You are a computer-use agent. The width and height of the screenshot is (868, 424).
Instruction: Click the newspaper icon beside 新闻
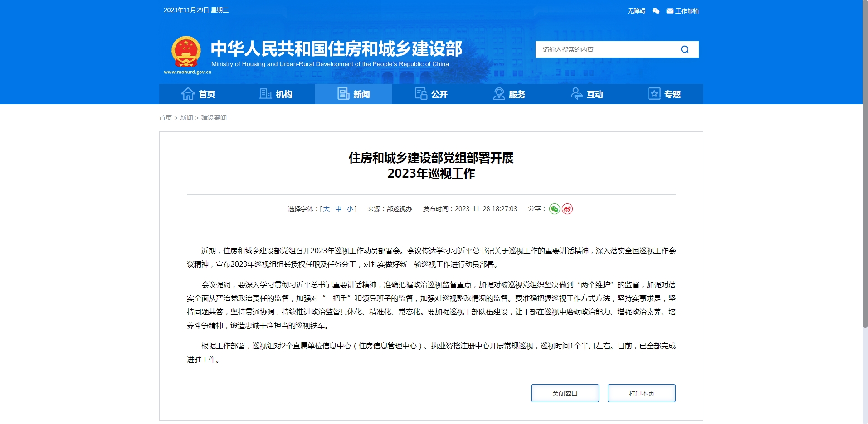[x=343, y=94]
